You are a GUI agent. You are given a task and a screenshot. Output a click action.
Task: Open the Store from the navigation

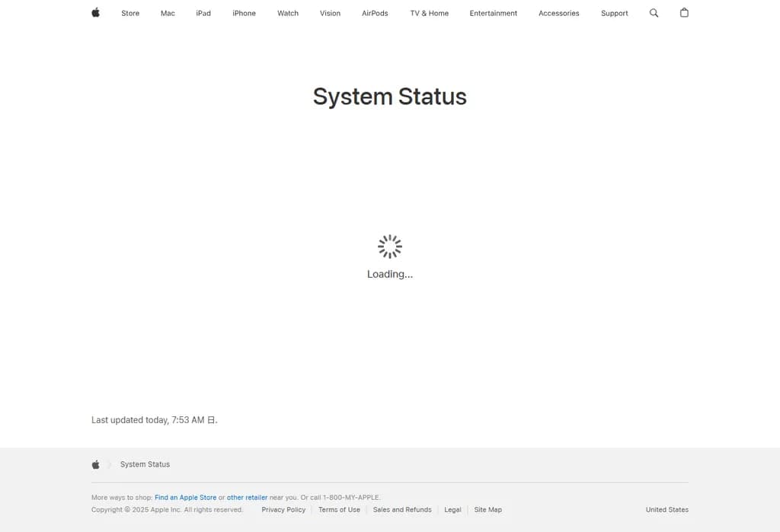point(129,13)
